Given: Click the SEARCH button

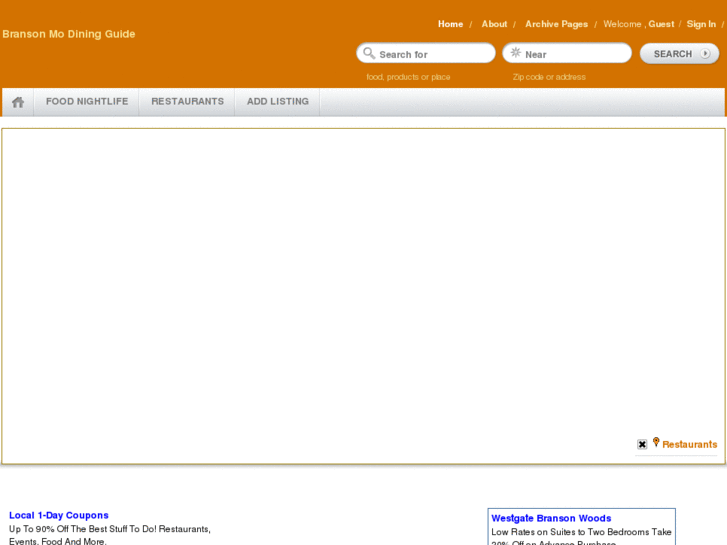Looking at the screenshot, I should [x=679, y=54].
